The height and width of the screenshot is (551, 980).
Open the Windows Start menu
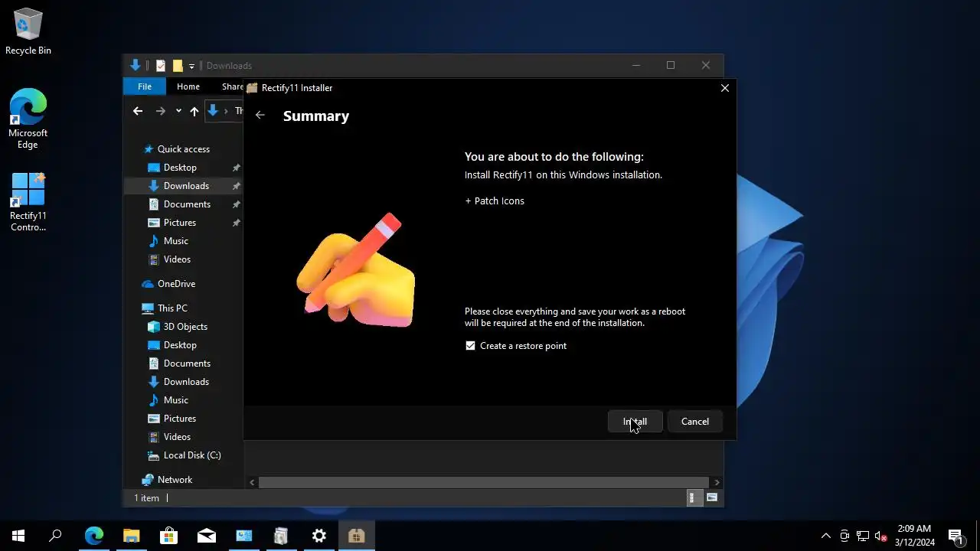pyautogui.click(x=18, y=536)
